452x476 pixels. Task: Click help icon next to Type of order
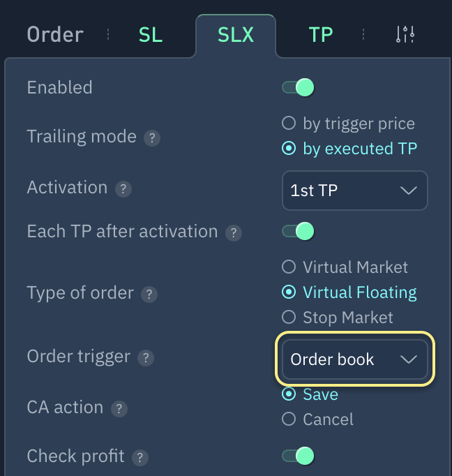pos(149,294)
